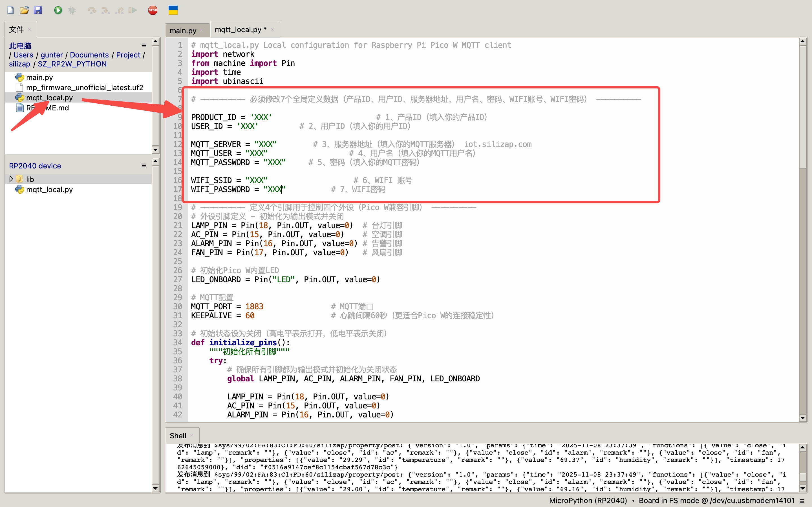The width and height of the screenshot is (812, 507).
Task: Click the editor scrollbar down arrow
Action: [x=803, y=418]
